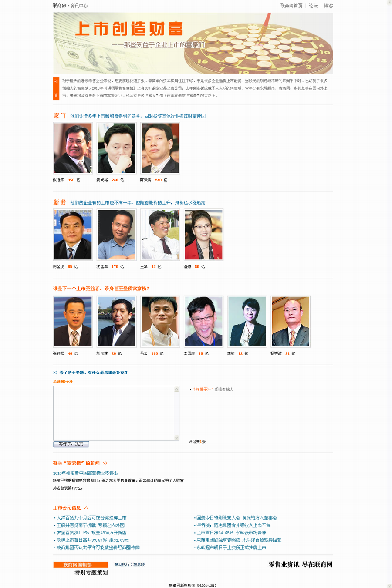Go to the 论坛 forum link
This screenshot has width=392, height=588.
(313, 6)
